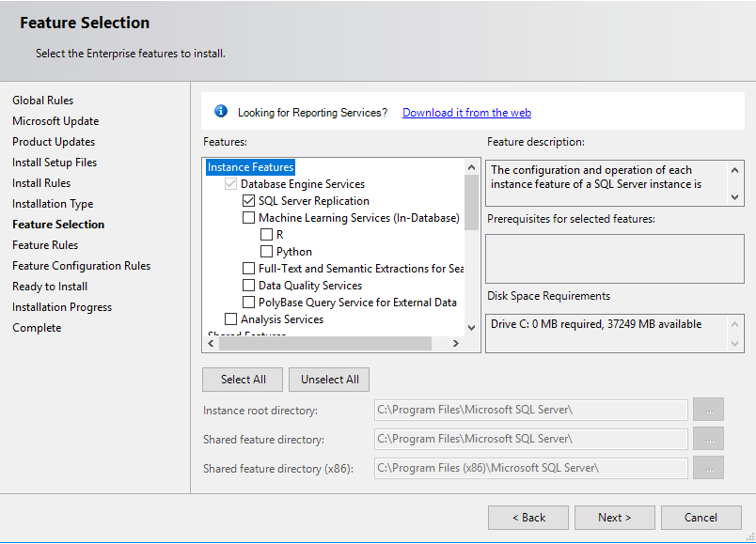Select the Complete step
The width and height of the screenshot is (756, 544).
pos(37,328)
